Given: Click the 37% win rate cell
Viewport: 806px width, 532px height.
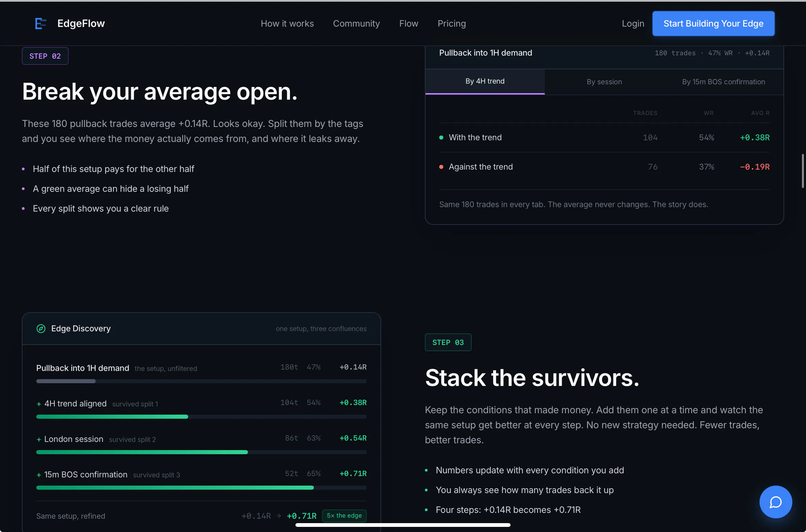Looking at the screenshot, I should click(x=706, y=167).
